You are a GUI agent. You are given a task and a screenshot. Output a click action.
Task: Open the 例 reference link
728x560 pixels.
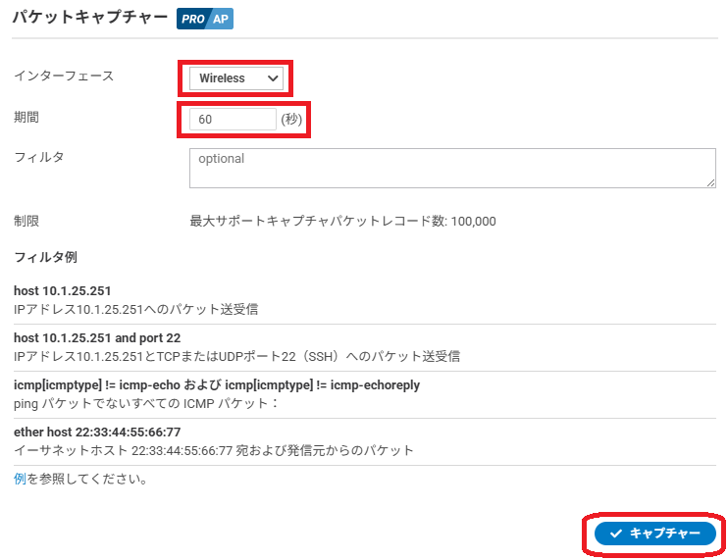20,480
